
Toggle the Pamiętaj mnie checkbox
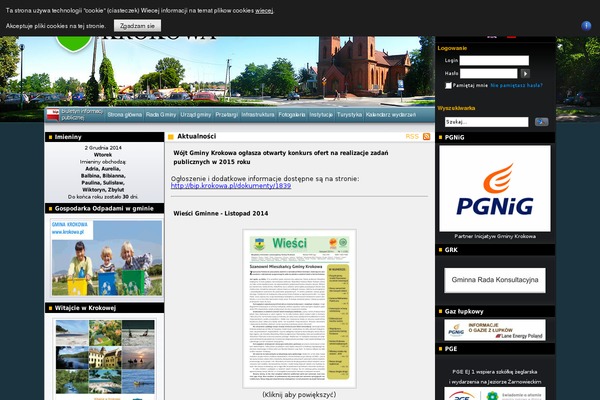click(448, 85)
